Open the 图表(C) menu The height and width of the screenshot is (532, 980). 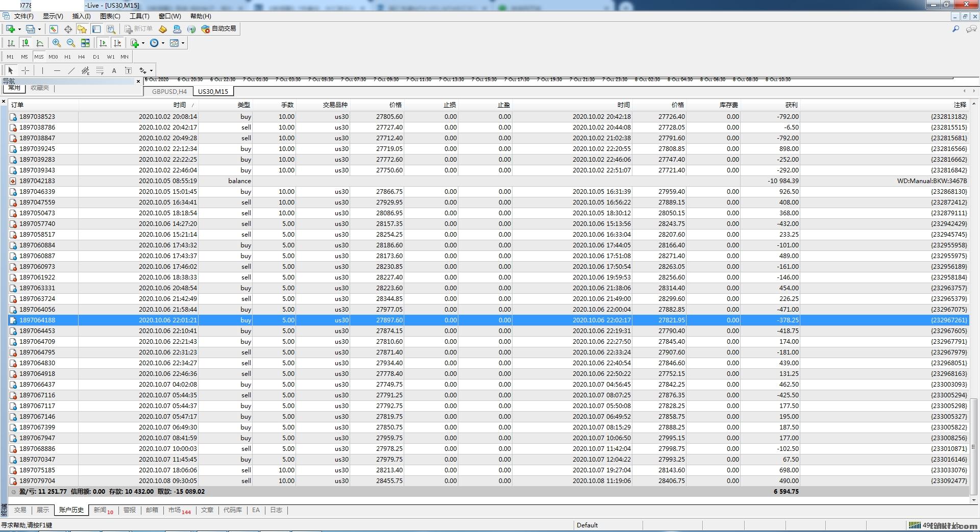tap(110, 16)
